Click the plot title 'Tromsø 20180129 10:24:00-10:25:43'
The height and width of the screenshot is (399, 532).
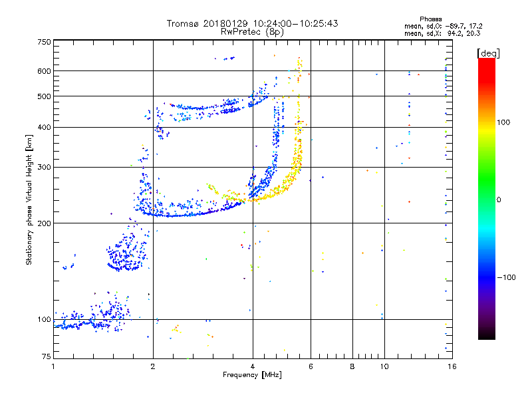click(x=252, y=23)
